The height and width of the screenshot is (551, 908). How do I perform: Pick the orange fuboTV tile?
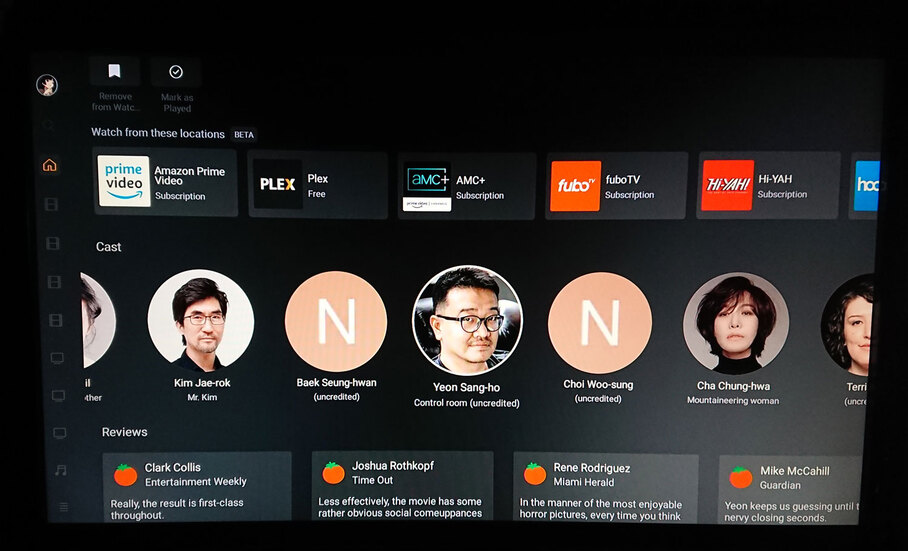click(x=617, y=186)
